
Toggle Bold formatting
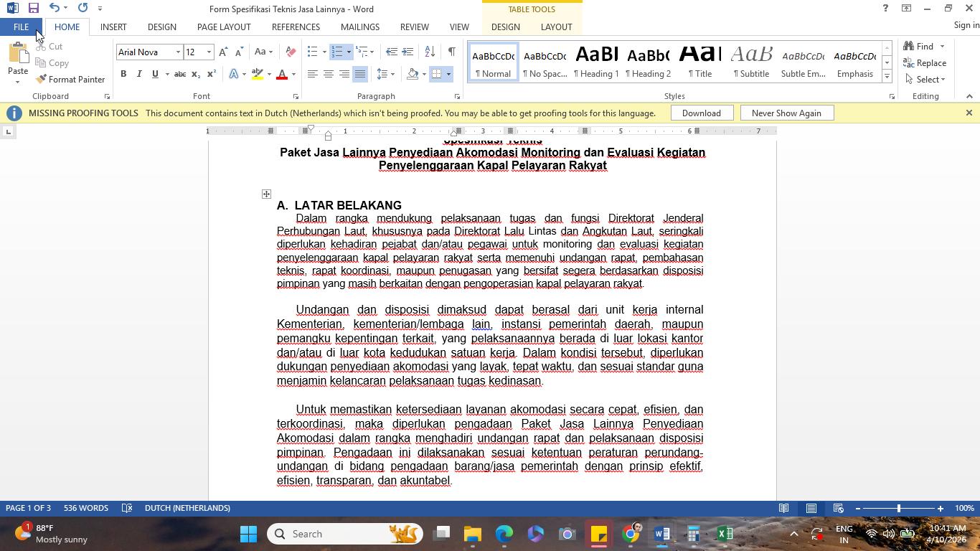point(123,74)
